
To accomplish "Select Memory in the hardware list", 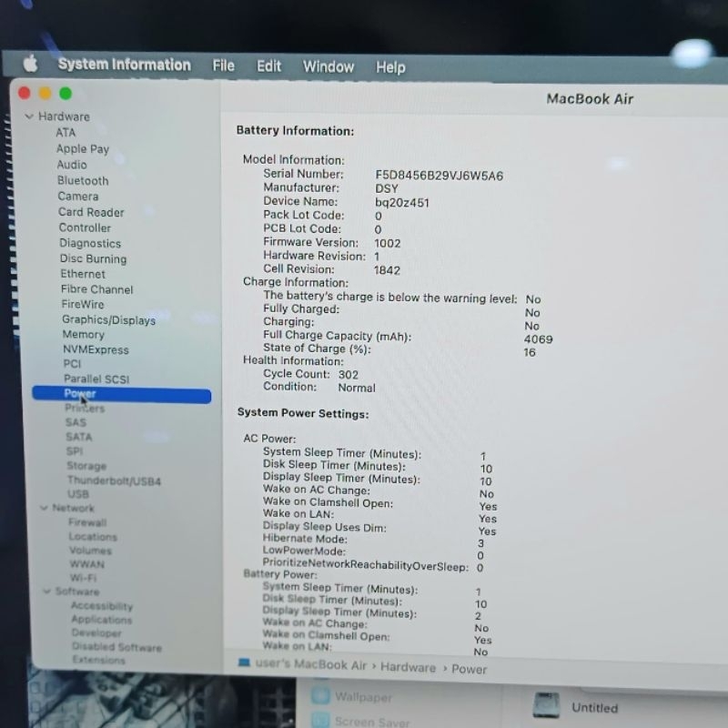I will coord(84,334).
